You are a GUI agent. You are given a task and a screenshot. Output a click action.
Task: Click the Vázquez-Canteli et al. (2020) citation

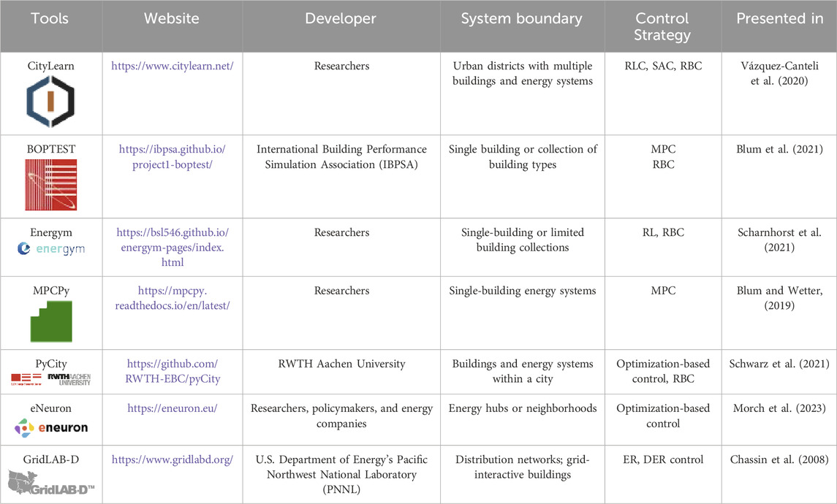(779, 74)
